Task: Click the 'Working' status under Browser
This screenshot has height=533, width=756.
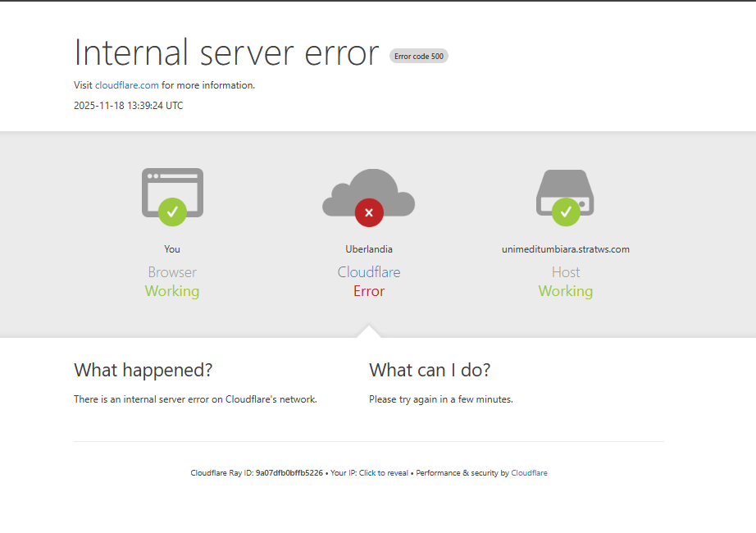Action: pos(172,291)
